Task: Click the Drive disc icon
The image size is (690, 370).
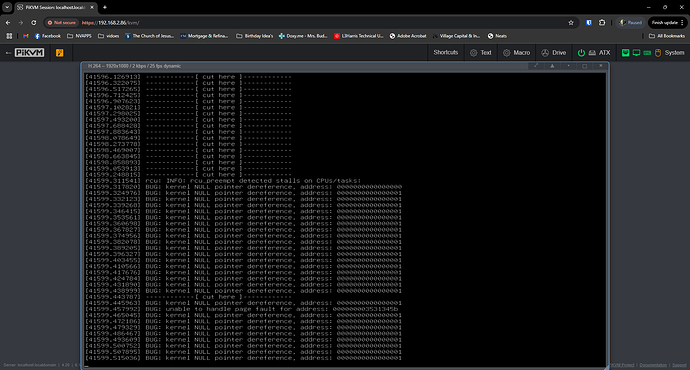Action: 545,53
